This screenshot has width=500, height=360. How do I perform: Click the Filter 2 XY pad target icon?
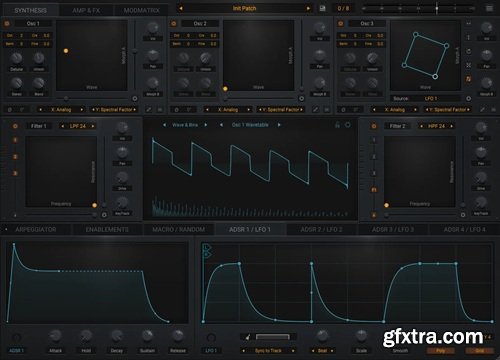[463, 215]
